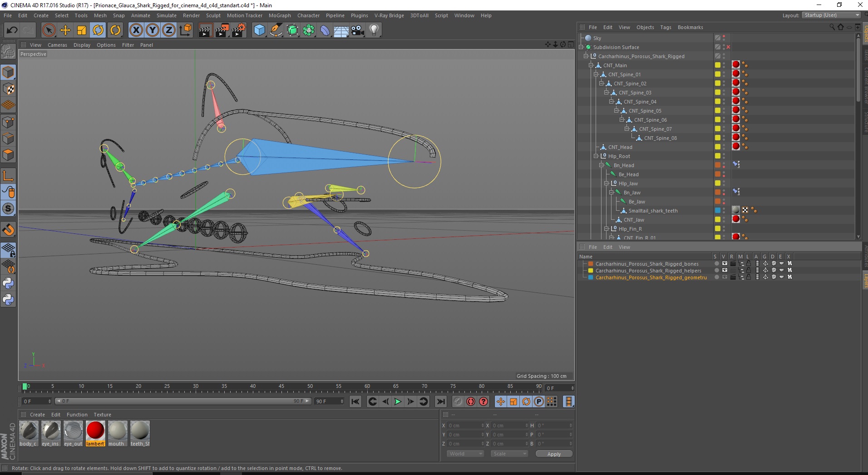Open the first Python script icon
The width and height of the screenshot is (868, 475).
click(x=8, y=283)
